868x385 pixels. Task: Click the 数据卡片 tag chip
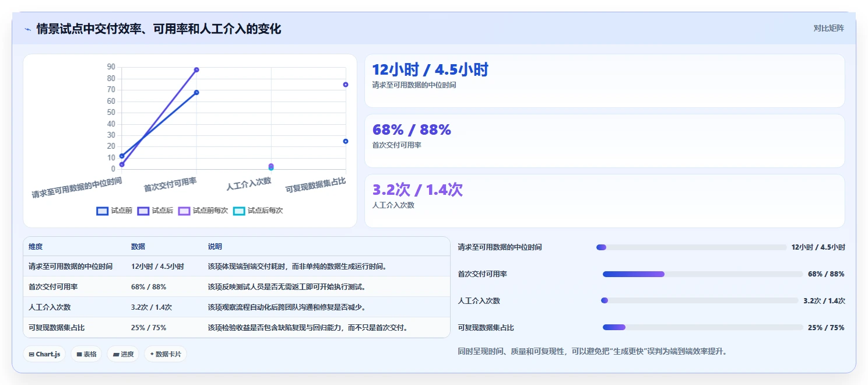166,354
